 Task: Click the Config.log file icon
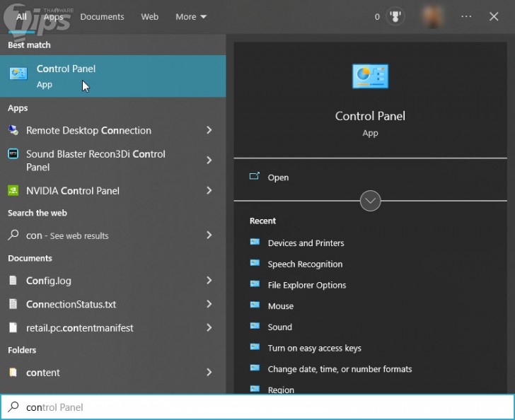point(13,281)
